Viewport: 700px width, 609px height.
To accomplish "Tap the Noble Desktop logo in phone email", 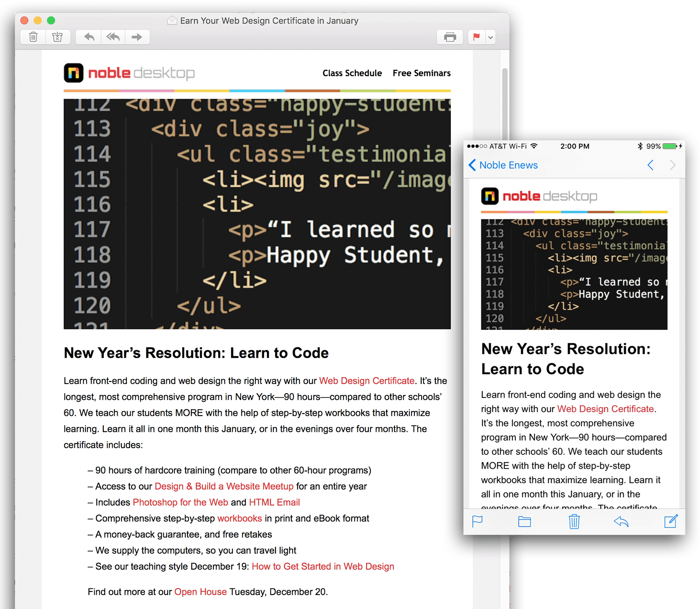I will [539, 196].
